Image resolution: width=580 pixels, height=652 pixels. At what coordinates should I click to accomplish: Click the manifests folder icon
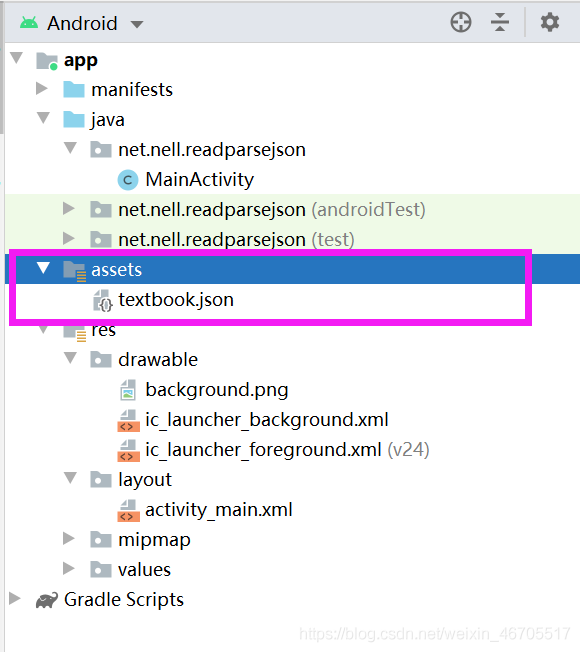[74, 89]
